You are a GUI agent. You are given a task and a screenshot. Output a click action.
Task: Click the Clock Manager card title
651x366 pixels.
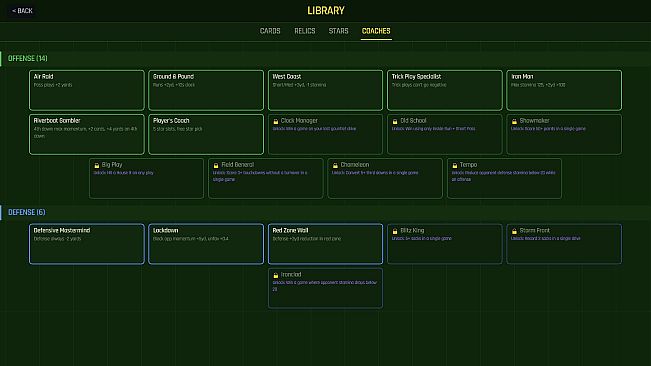(x=299, y=121)
